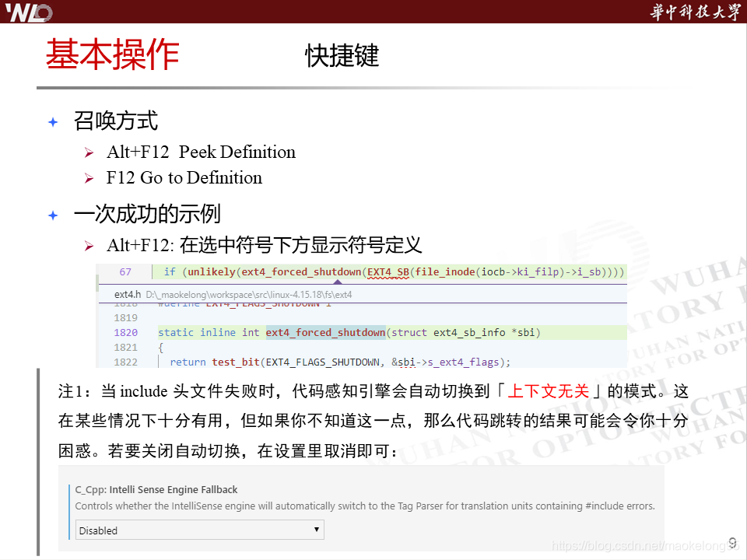Click the ext4.h file name in peek header
This screenshot has height=560, width=747.
click(127, 294)
